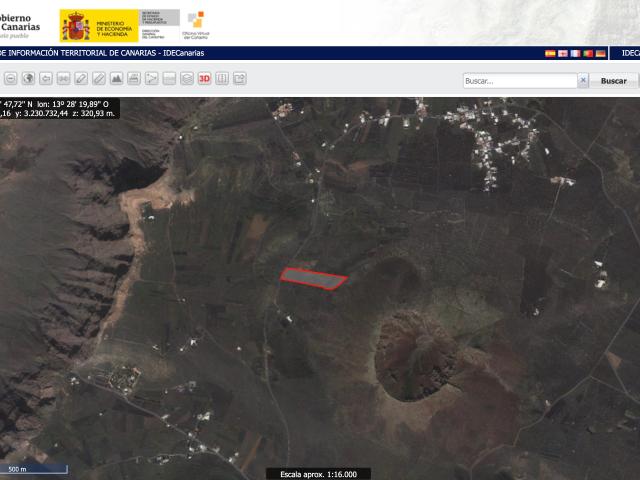Switch to 3D view

click(204, 78)
